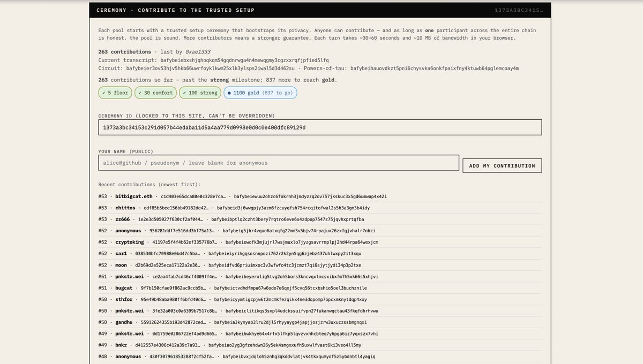This screenshot has width=643, height=364.
Task: Click the 263 contributions count text
Action: point(124,51)
